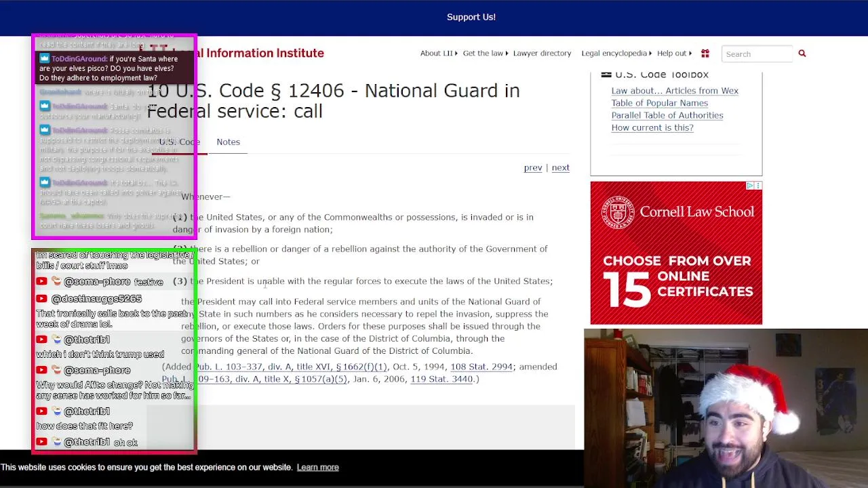Switch to the Notes tab
The width and height of the screenshot is (868, 488).
pos(228,142)
